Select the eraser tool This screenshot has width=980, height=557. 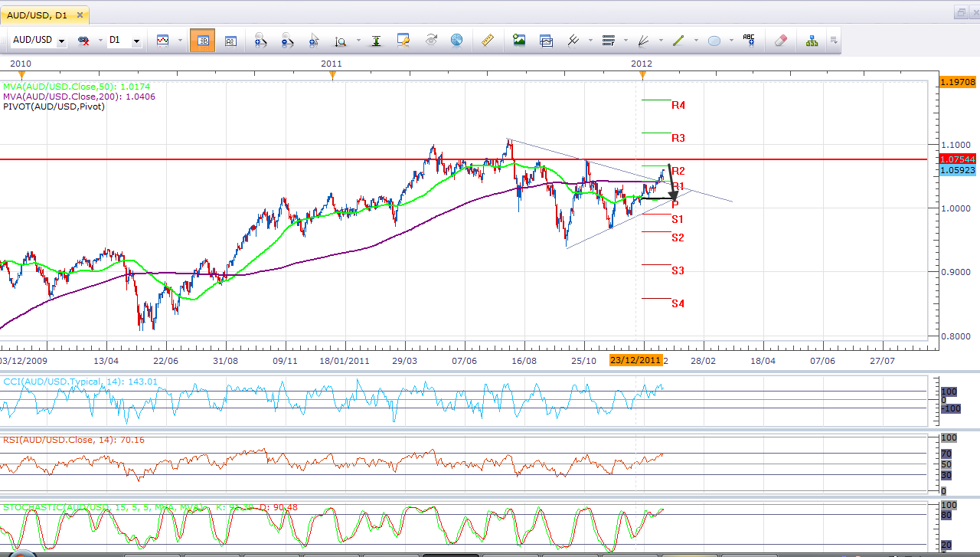781,41
